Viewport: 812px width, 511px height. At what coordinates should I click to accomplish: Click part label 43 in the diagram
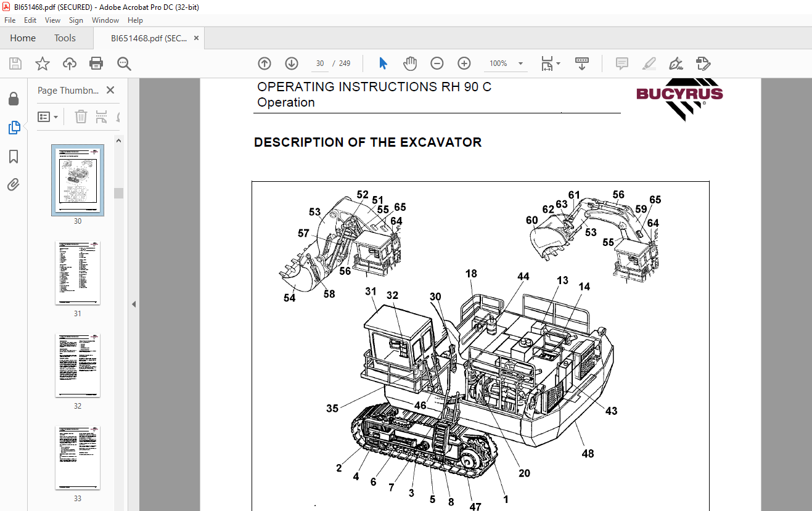[611, 411]
